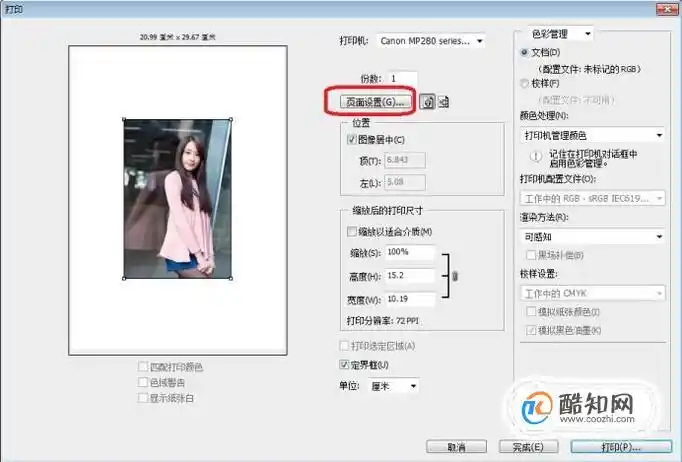Click the 顶(T) position field
The width and height of the screenshot is (682, 462).
pyautogui.click(x=405, y=160)
